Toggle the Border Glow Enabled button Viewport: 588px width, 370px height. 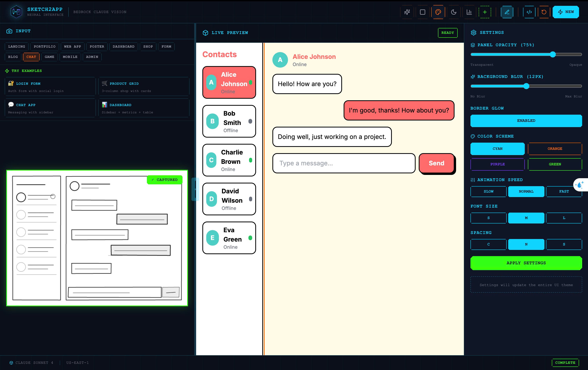526,121
